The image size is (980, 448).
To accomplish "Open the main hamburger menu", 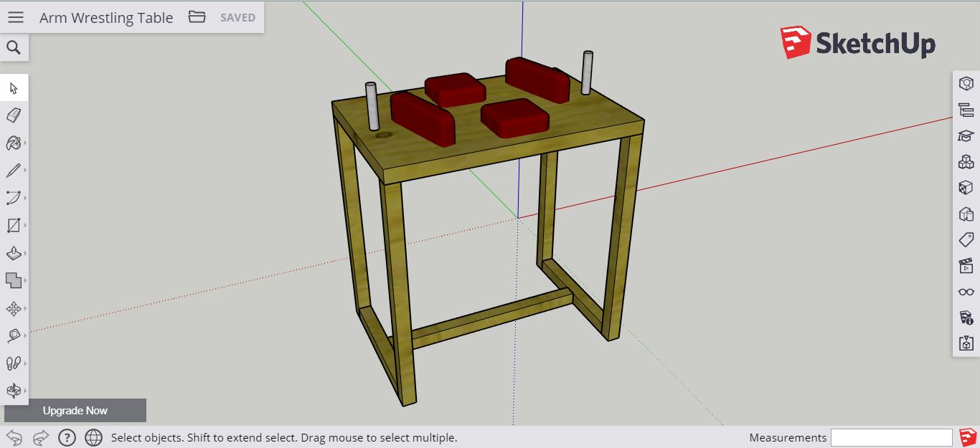I will pyautogui.click(x=15, y=17).
